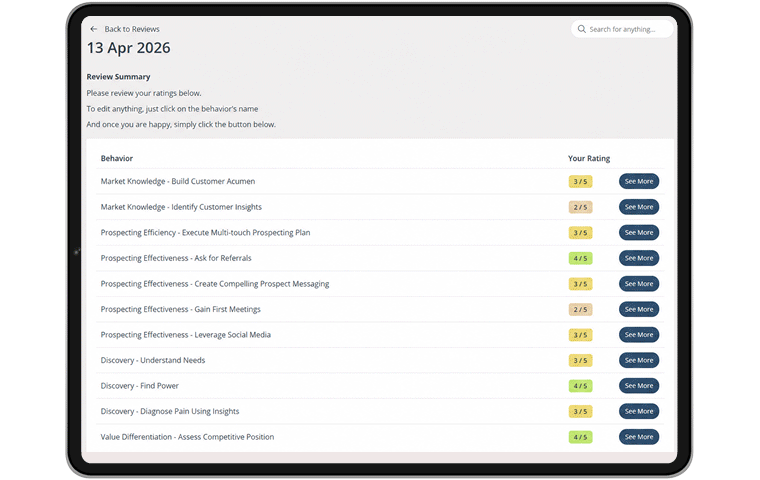The height and width of the screenshot is (480, 760).
Task: See More for Build Customer Acumen
Action: (x=639, y=181)
